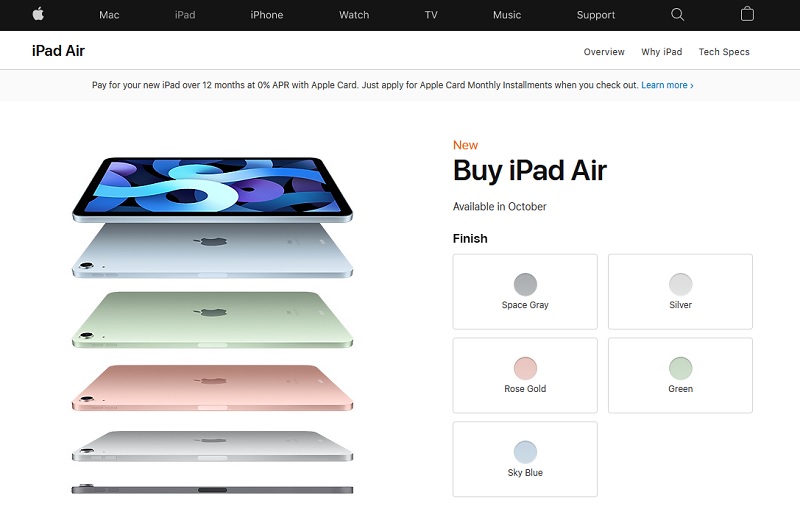
Task: Click TV in the top navigation
Action: (431, 15)
